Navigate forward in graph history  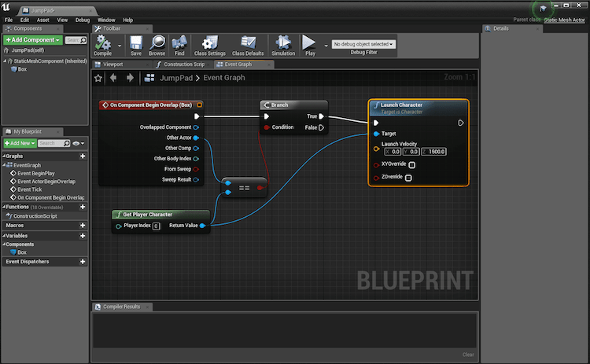tap(130, 78)
